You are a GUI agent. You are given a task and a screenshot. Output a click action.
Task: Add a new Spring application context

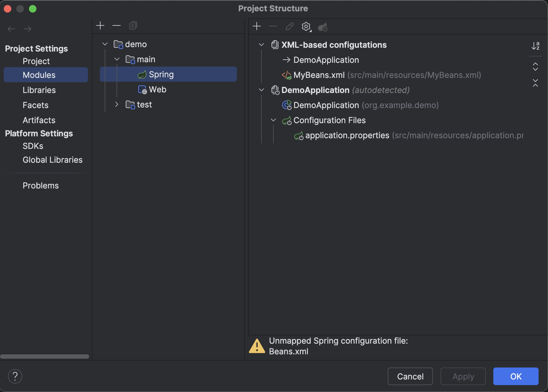point(257,26)
